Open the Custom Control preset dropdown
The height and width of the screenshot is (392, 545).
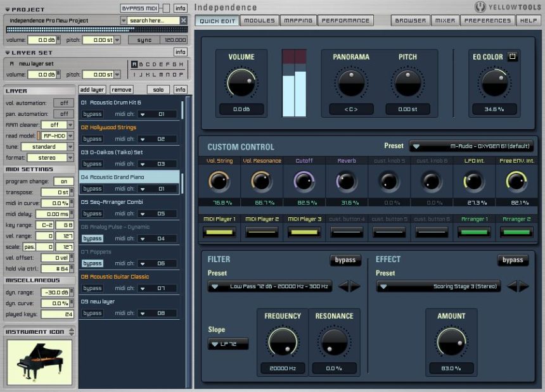(471, 146)
